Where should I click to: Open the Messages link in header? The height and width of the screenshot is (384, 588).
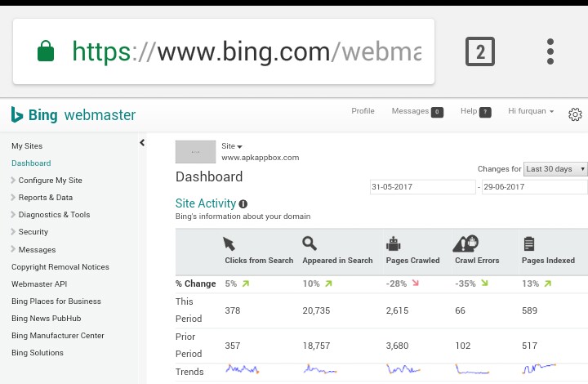(x=410, y=111)
